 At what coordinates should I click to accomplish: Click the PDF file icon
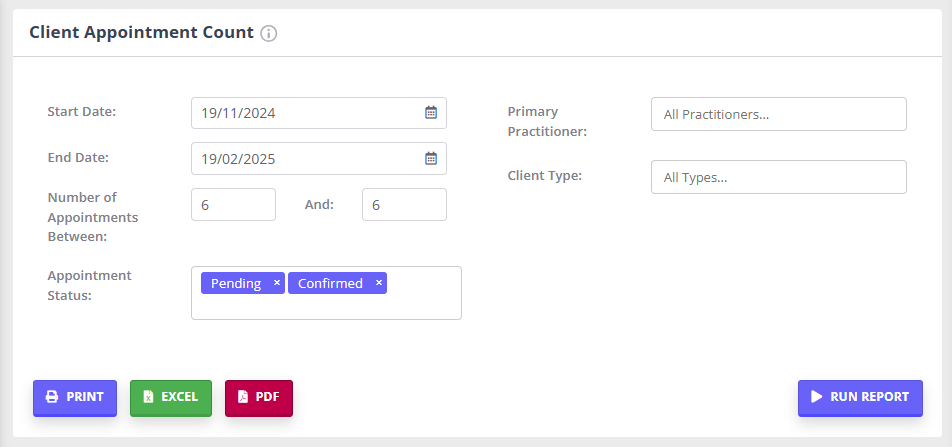[x=242, y=397]
